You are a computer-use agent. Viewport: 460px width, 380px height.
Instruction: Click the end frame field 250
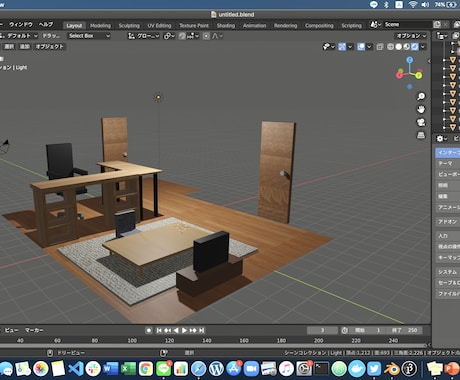click(406, 330)
